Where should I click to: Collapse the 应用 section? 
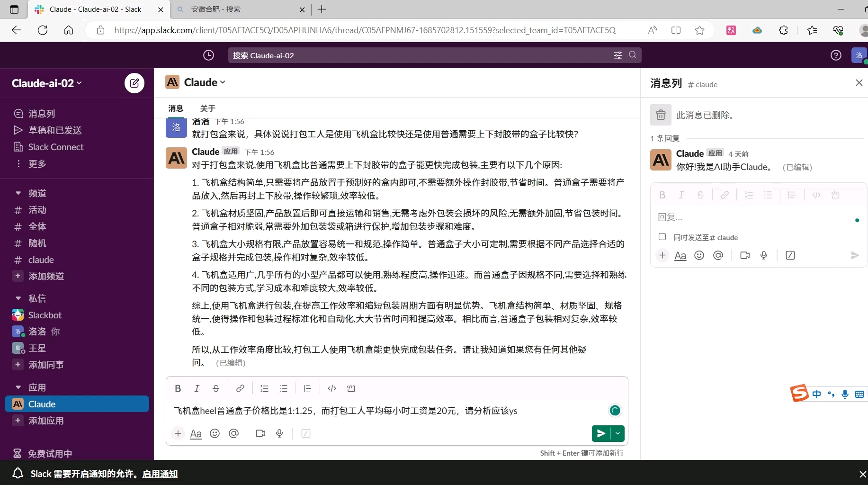click(18, 387)
